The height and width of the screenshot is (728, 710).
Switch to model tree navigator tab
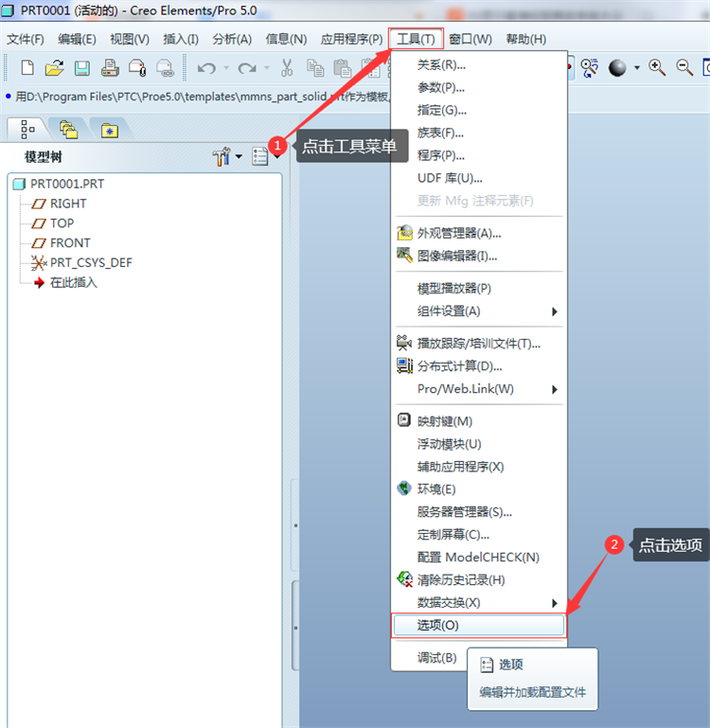point(27,130)
